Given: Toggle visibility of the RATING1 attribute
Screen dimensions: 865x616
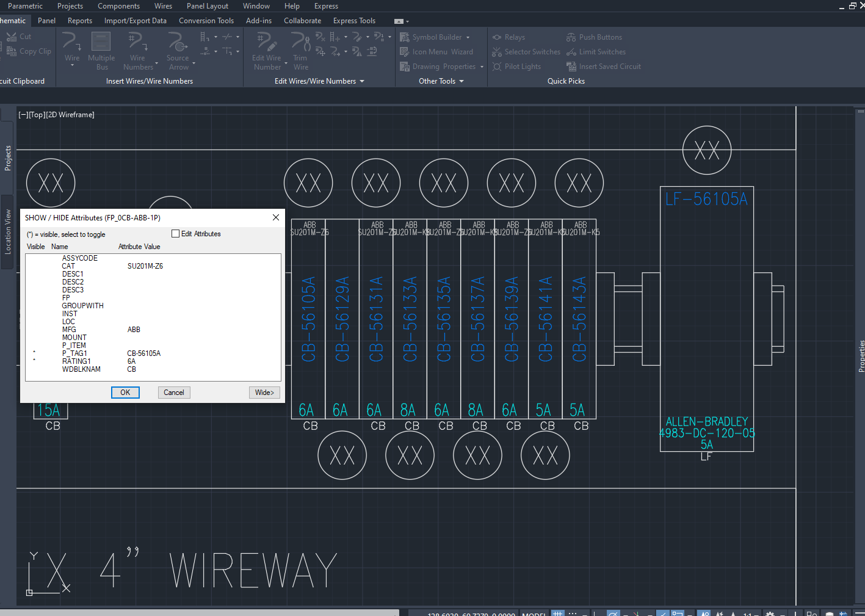Looking at the screenshot, I should pyautogui.click(x=76, y=361).
